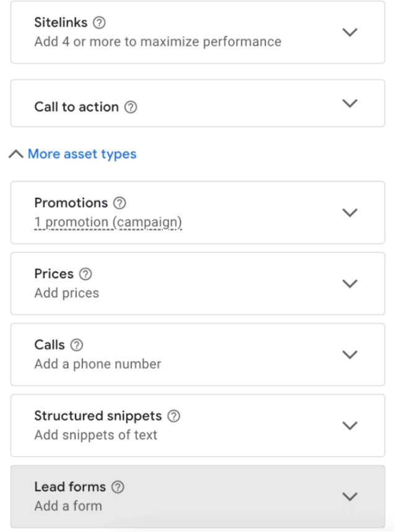This screenshot has width=395, height=532.
Task: Expand the Structured snippets section
Action: pos(350,425)
